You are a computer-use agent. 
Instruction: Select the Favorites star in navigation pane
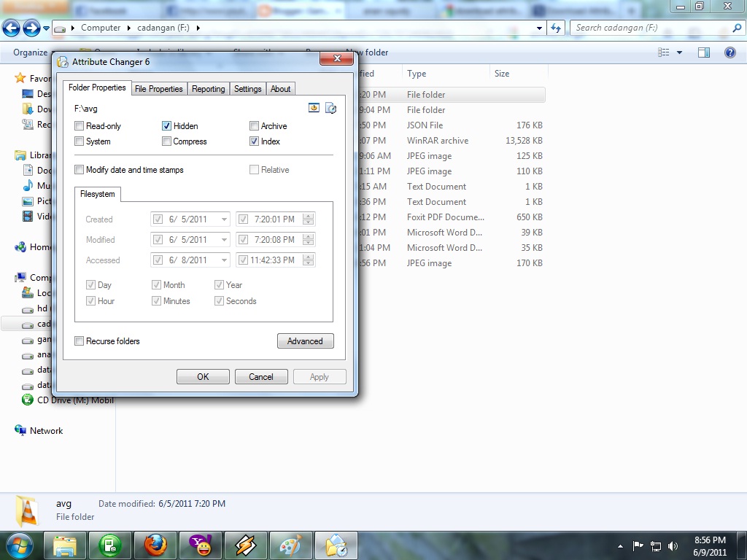[x=20, y=78]
